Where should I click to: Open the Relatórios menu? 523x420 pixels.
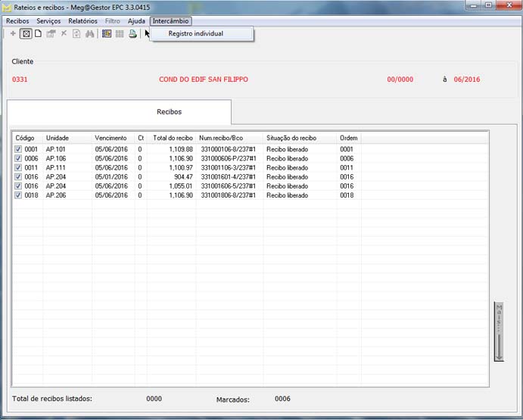click(82, 21)
